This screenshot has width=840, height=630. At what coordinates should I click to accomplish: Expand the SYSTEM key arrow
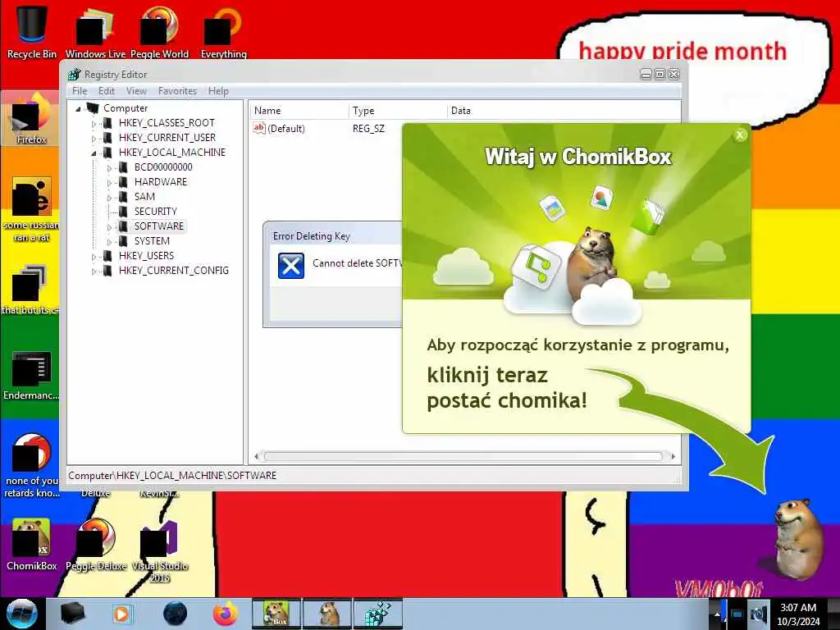click(109, 242)
